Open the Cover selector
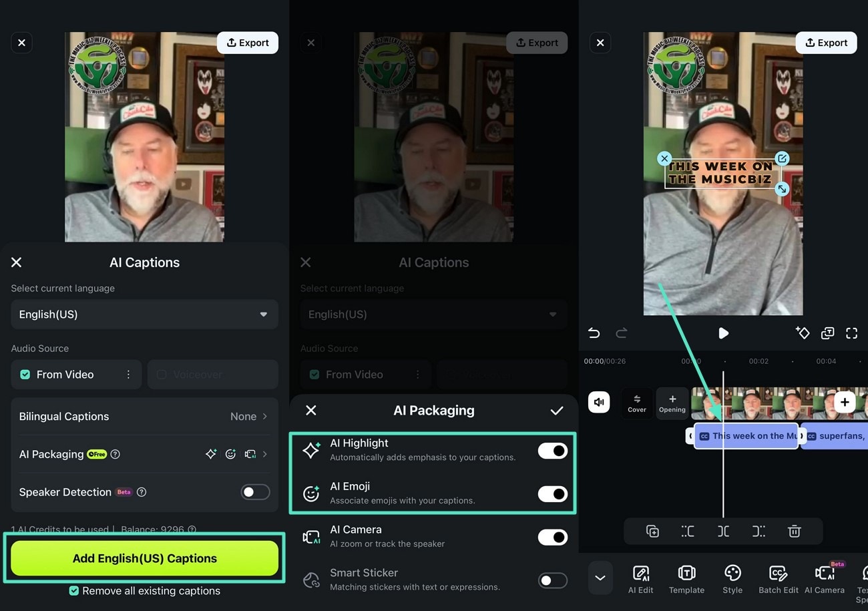868x611 pixels. (x=637, y=403)
